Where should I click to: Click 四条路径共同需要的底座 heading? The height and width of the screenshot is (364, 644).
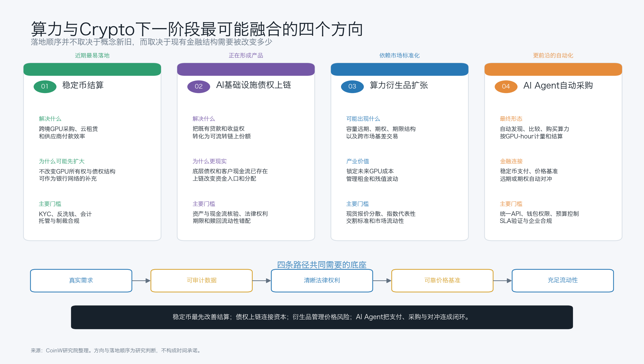click(322, 265)
